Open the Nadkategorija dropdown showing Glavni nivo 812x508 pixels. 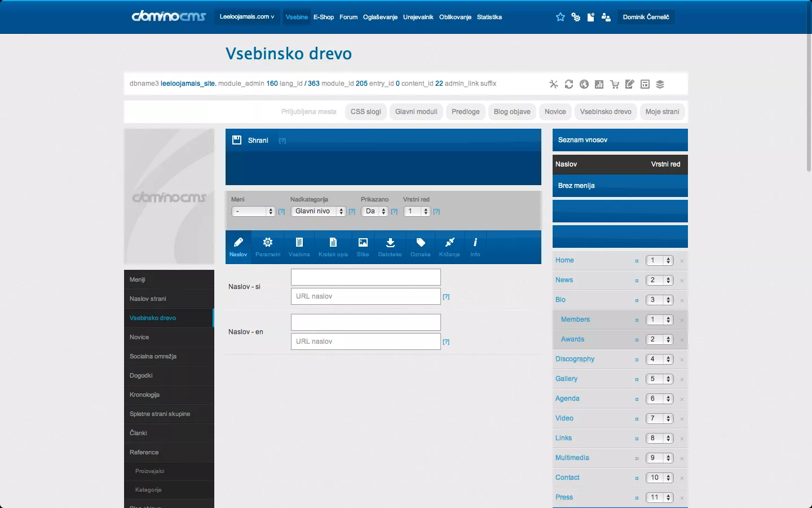pyautogui.click(x=318, y=211)
